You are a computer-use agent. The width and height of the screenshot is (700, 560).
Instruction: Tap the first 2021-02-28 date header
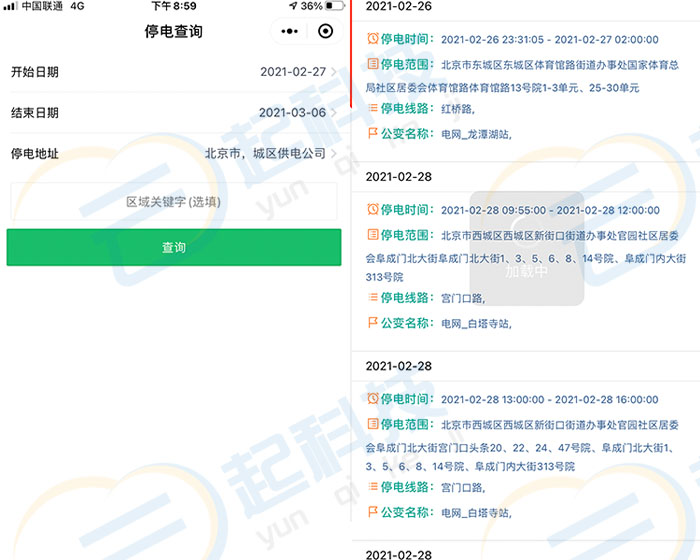click(399, 177)
